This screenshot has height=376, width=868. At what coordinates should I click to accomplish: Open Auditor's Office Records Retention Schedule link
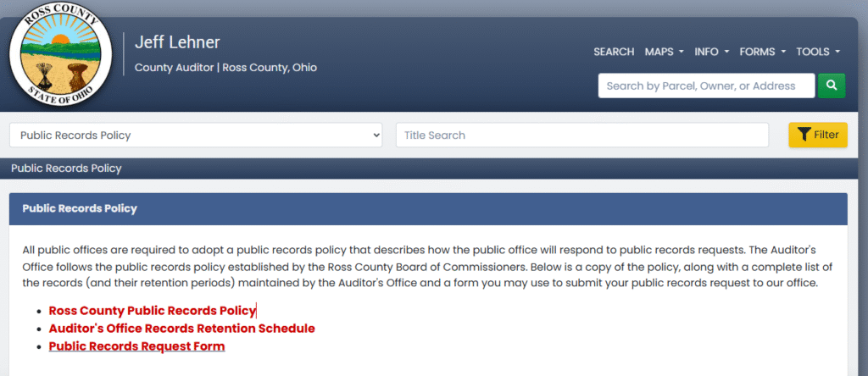tap(181, 329)
